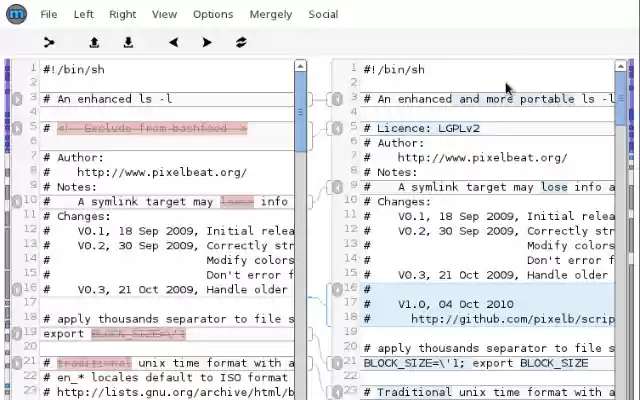Click 'V0.1, 18 Sep 2009' line on left
640x400 pixels.
(169, 231)
